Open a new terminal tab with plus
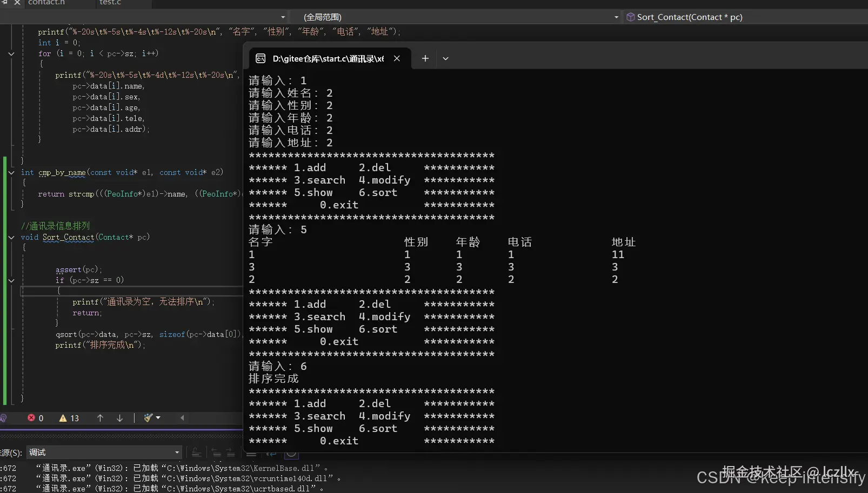This screenshot has height=493, width=868. [425, 58]
